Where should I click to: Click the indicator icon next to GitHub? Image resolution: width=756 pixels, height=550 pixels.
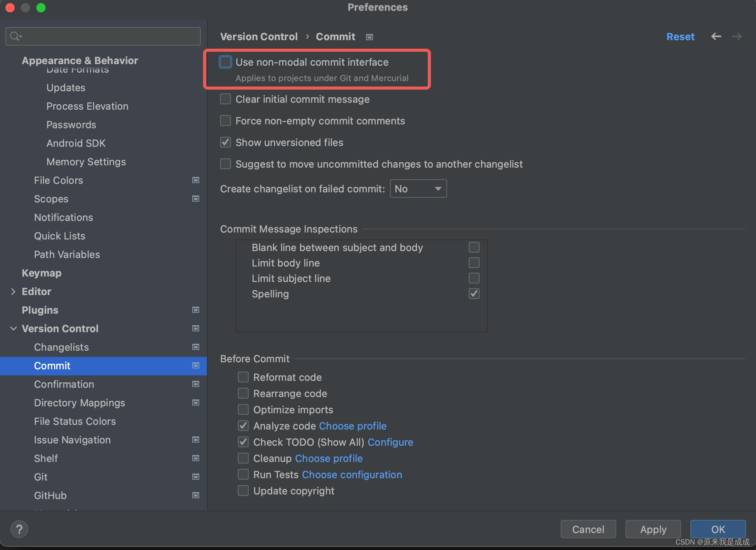pos(196,495)
